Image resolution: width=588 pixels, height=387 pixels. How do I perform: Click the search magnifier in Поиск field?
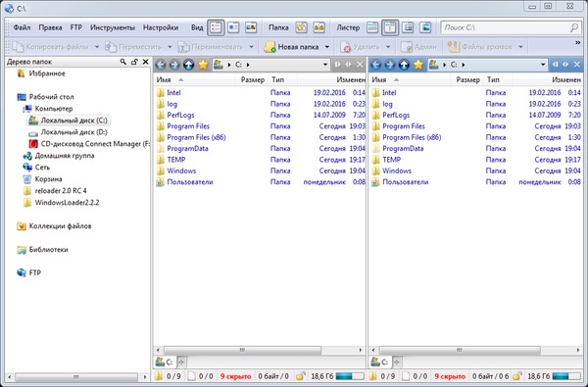click(x=573, y=27)
